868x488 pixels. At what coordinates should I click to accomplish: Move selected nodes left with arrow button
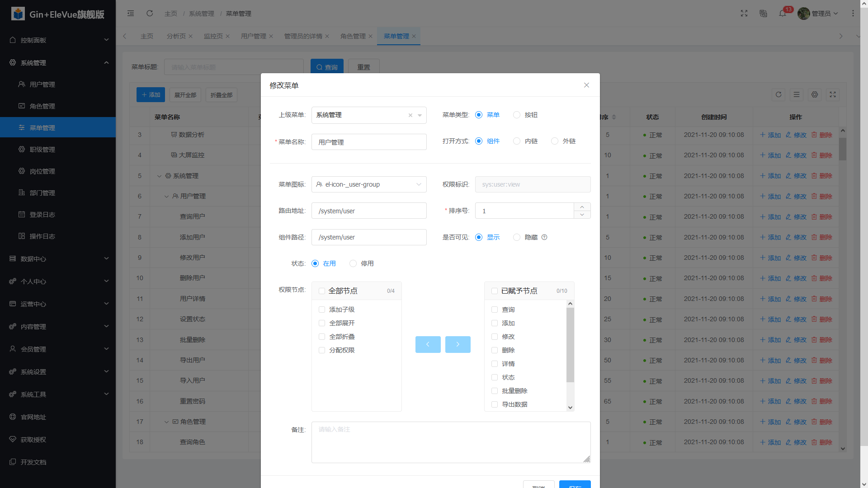(x=428, y=344)
